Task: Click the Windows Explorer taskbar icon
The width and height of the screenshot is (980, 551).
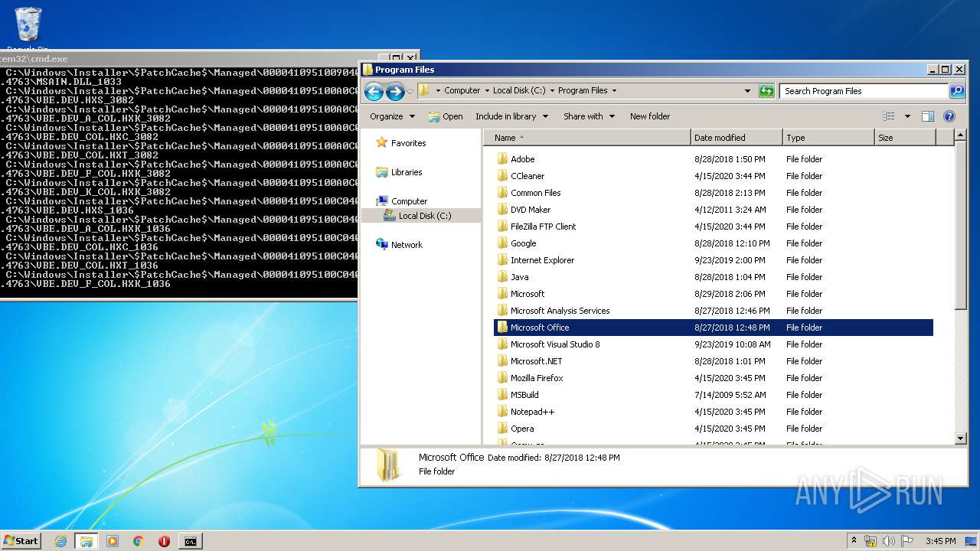Action: (86, 541)
